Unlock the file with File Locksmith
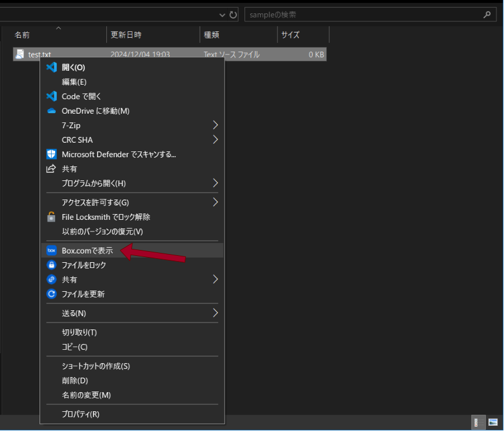 pos(105,217)
